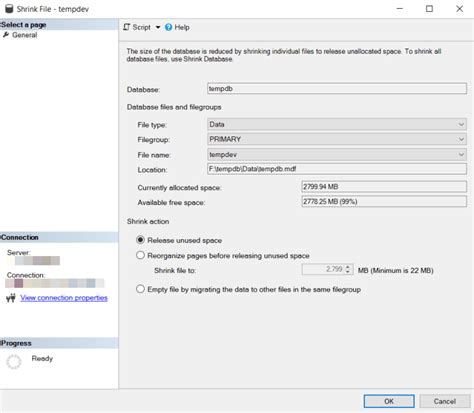Open the Script dropdown arrow
Viewport: 474px width, 413px height.
pos(158,27)
